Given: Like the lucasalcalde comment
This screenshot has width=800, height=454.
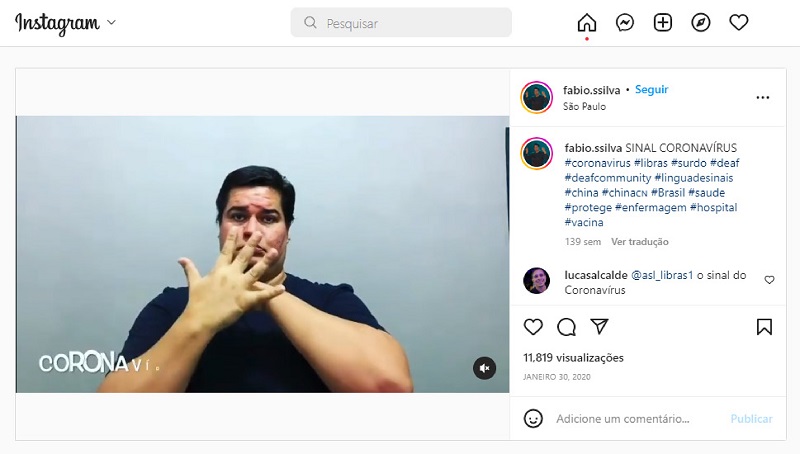Looking at the screenshot, I should 769,280.
